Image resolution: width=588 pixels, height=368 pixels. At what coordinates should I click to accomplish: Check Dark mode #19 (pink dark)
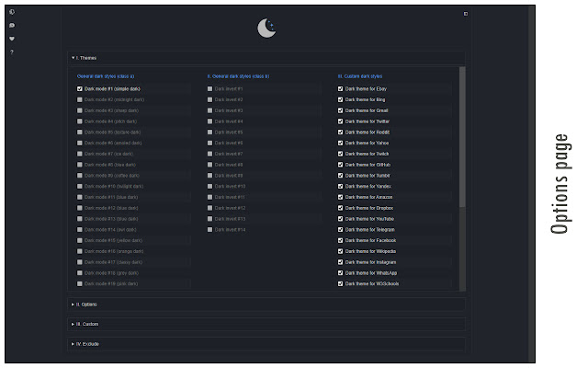[80, 283]
